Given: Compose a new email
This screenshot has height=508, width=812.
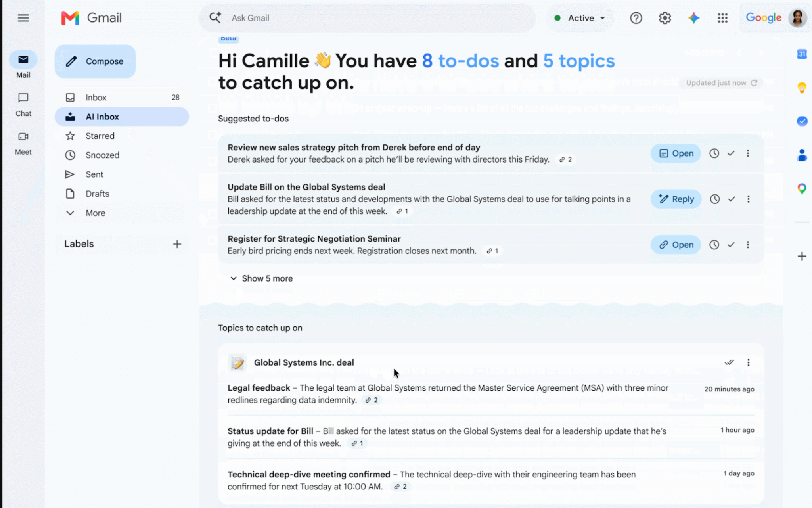Looking at the screenshot, I should [95, 61].
